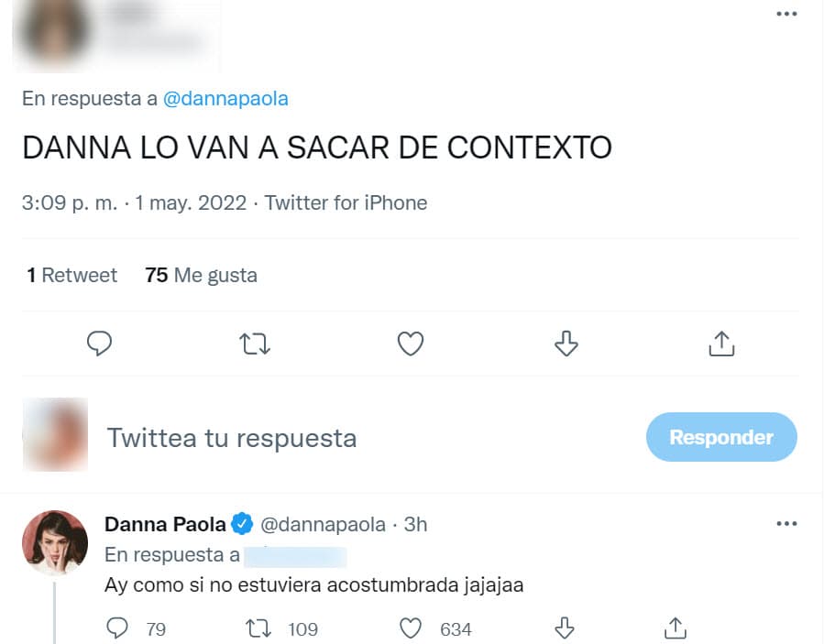Viewport: 824px width, 644px height.
Task: Expand options on the blurred user's tweet
Action: (x=786, y=13)
